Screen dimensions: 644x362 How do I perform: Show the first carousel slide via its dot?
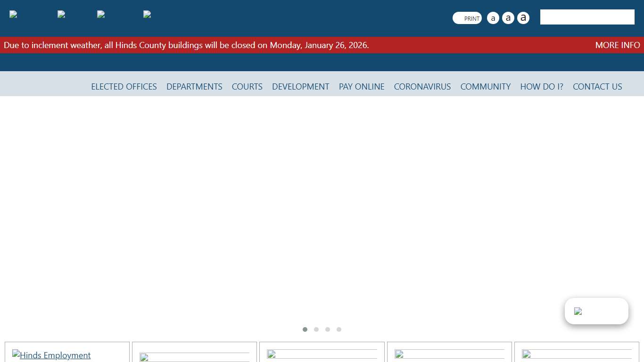[305, 329]
